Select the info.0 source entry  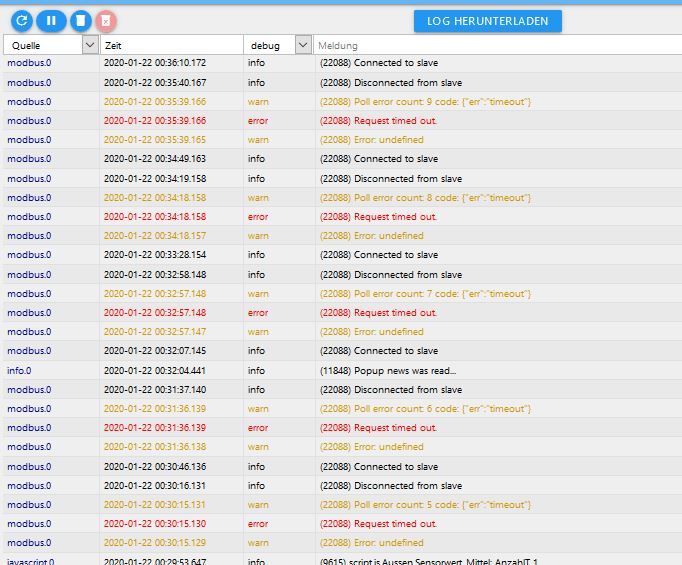pyautogui.click(x=19, y=371)
